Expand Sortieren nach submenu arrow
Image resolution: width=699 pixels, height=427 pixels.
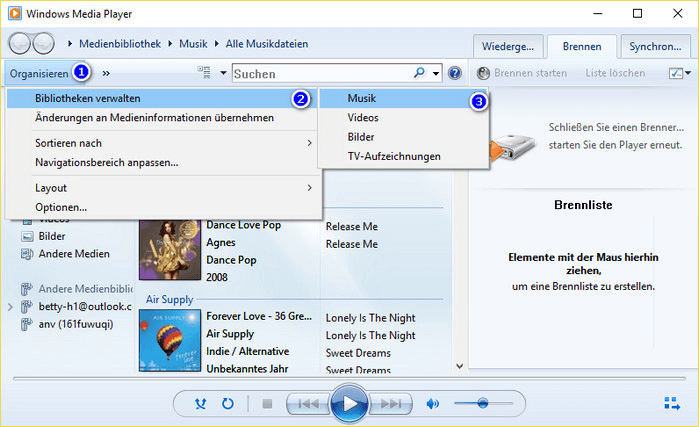pos(309,143)
